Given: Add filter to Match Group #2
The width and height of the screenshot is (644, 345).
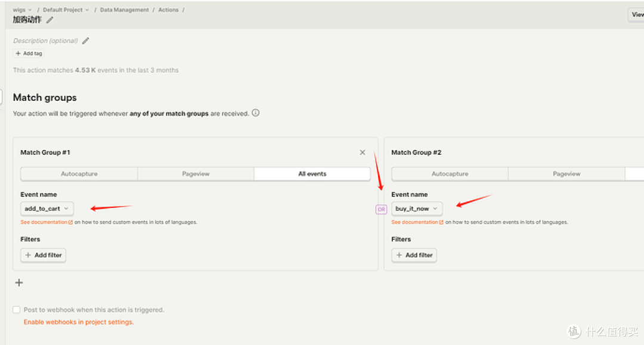Looking at the screenshot, I should [x=414, y=255].
